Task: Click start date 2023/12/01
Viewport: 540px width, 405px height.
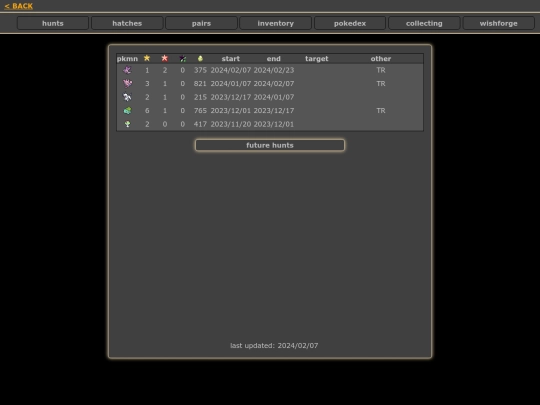Action: pyautogui.click(x=231, y=111)
